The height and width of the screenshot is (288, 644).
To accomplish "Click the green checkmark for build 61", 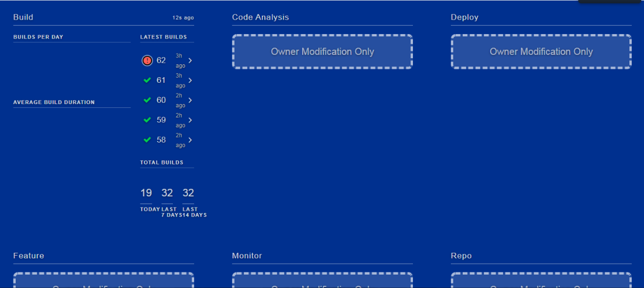I will (147, 81).
